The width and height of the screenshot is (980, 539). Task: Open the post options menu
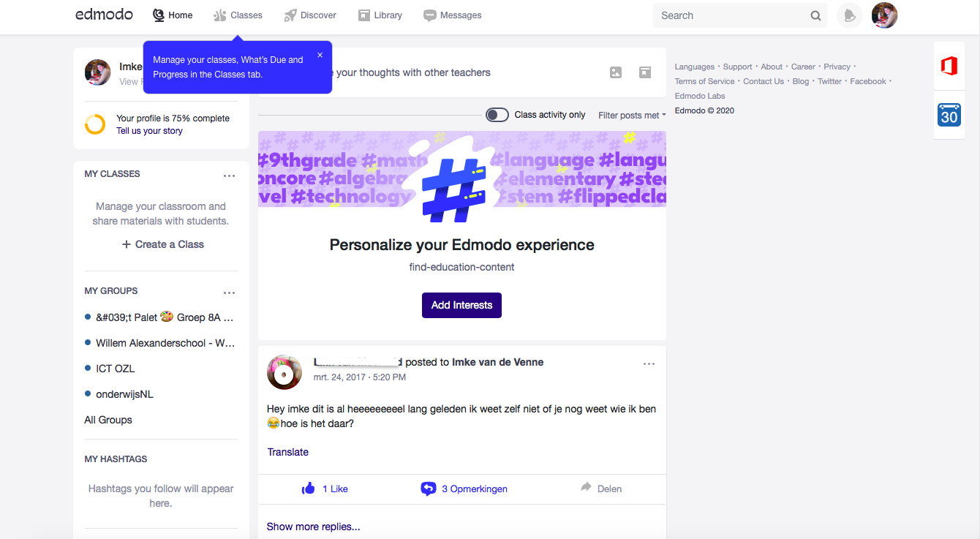click(x=649, y=364)
